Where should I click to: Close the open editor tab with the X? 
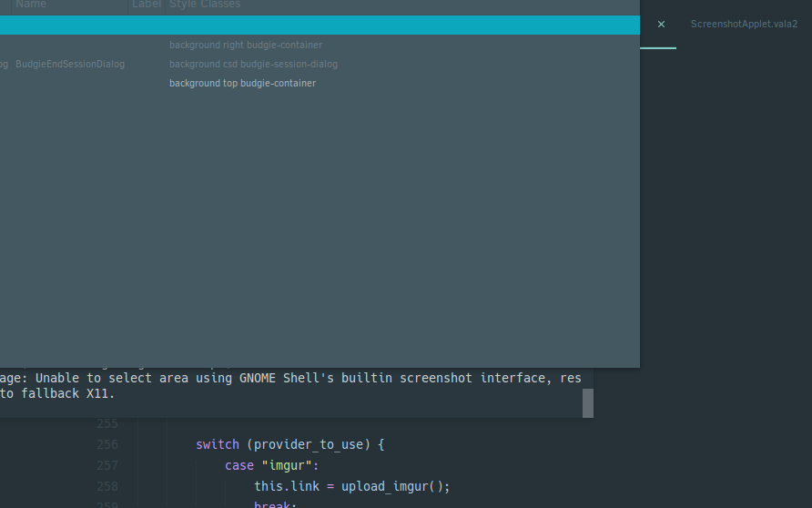[x=661, y=25]
